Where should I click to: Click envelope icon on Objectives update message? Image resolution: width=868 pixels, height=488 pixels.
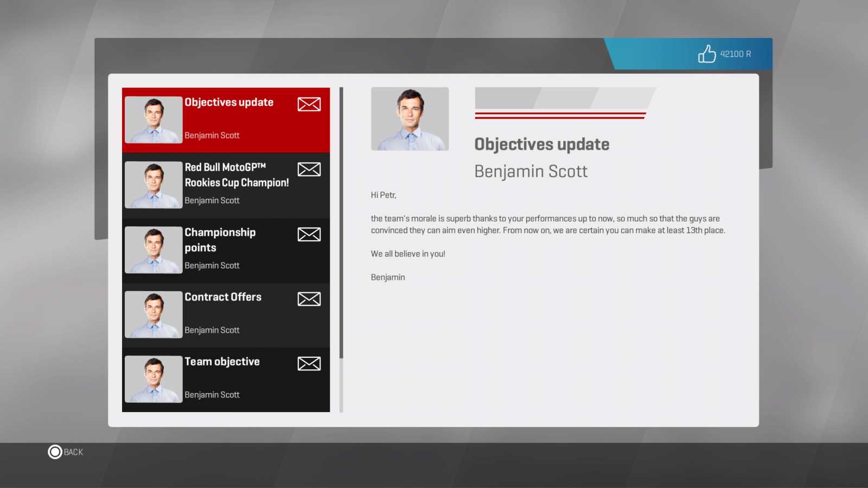pyautogui.click(x=309, y=104)
